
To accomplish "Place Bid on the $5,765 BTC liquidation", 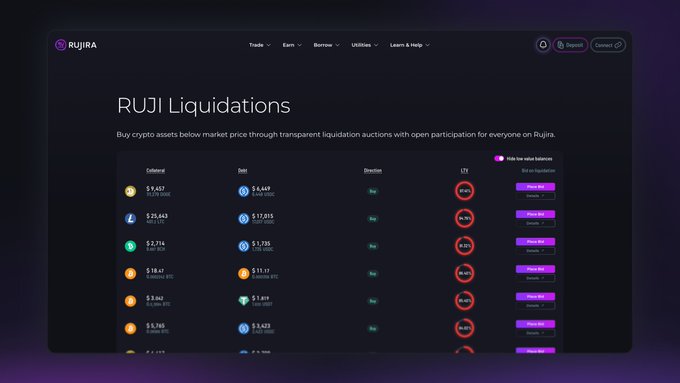I will pyautogui.click(x=535, y=324).
